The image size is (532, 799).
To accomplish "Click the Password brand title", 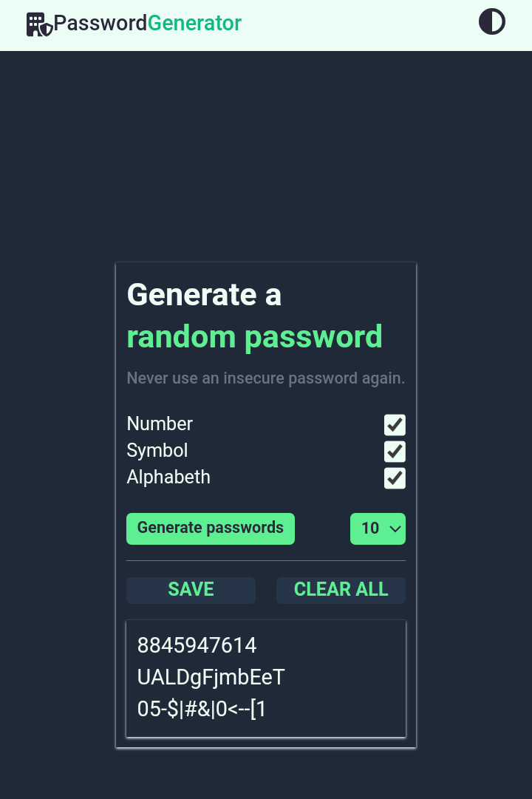I will [102, 23].
